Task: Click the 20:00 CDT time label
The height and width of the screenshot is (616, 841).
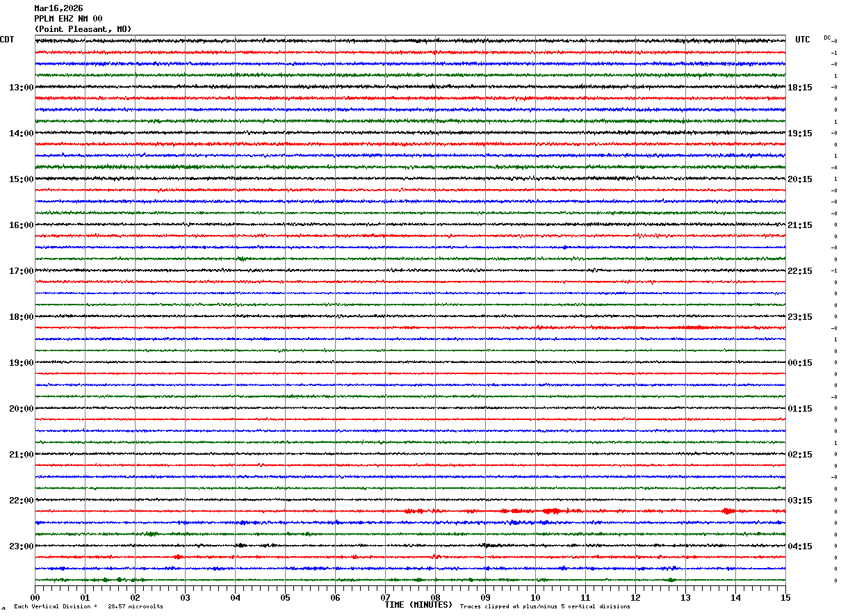Action: click(x=21, y=409)
